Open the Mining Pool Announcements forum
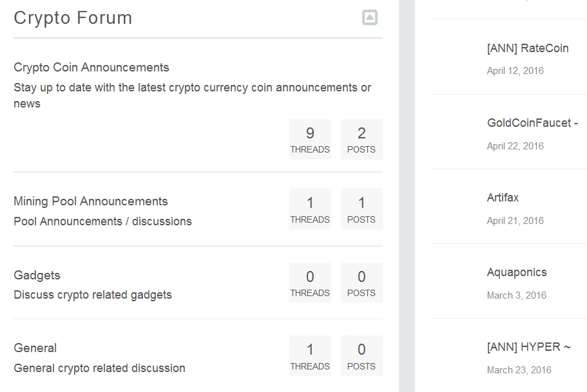The height and width of the screenshot is (392, 587). 91,201
